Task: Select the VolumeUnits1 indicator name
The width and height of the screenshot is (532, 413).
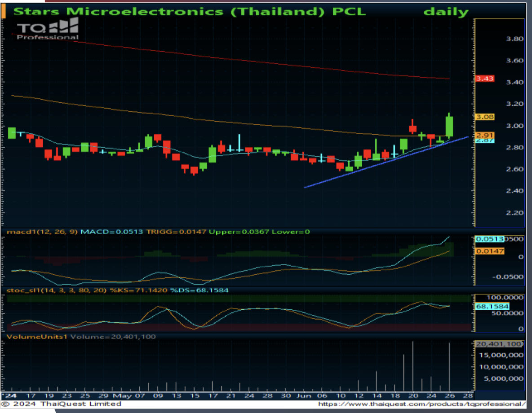Action: tap(37, 337)
